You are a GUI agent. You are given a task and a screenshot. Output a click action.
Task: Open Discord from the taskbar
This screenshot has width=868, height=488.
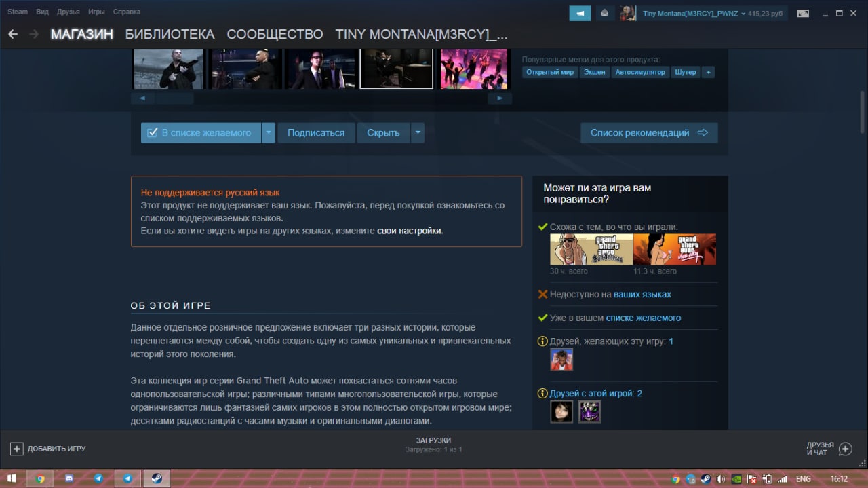click(69, 478)
